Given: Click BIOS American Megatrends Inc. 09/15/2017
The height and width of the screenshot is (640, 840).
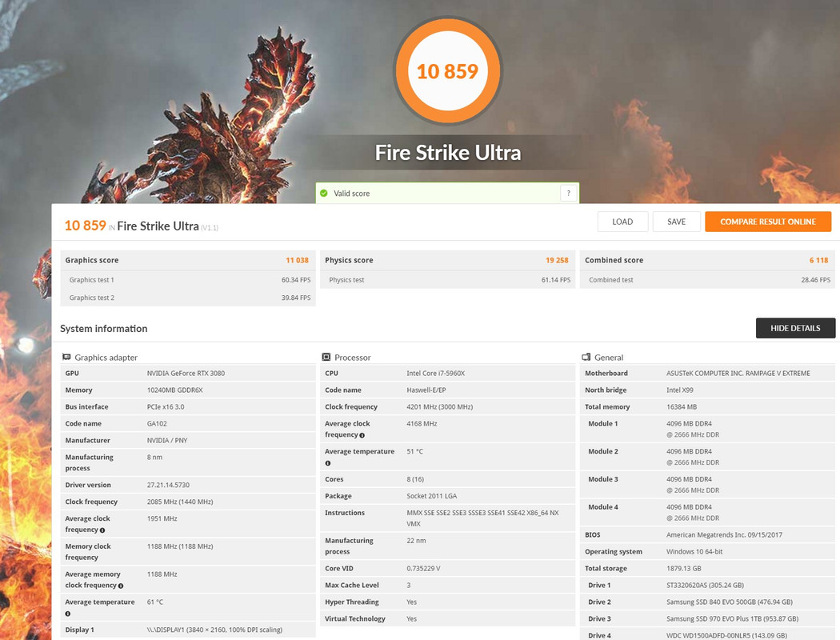Looking at the screenshot, I should pyautogui.click(x=724, y=535).
